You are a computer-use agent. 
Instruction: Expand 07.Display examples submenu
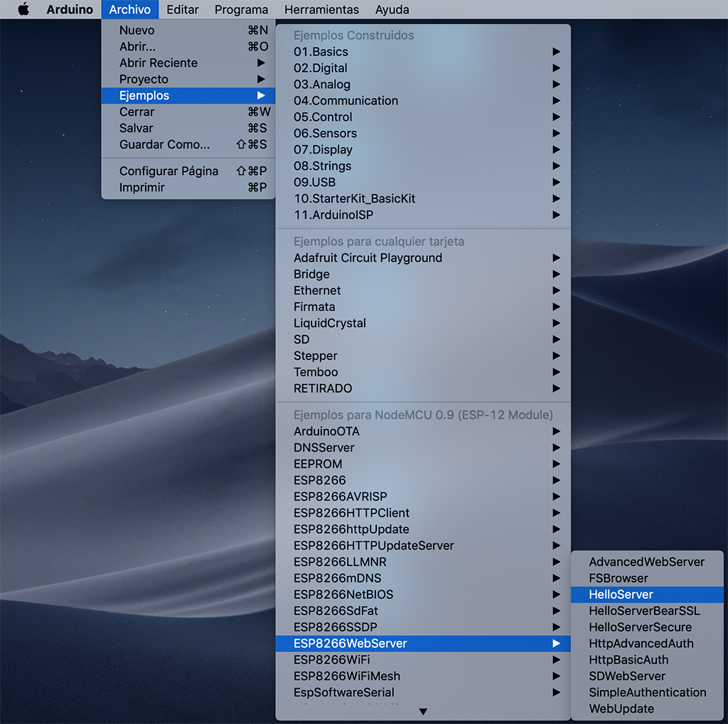pos(423,149)
